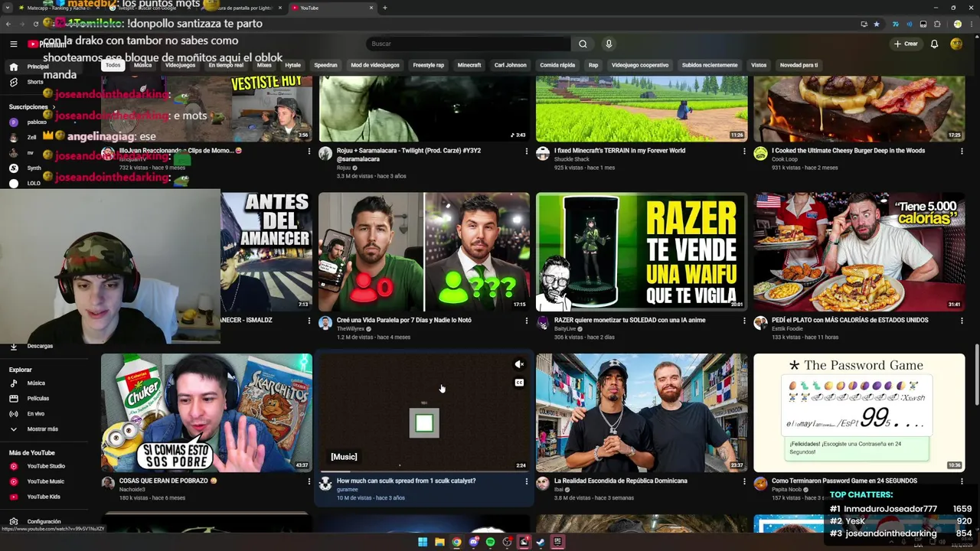Viewport: 980px width, 551px height.
Task: Focus the Buscar search field
Action: pos(469,44)
